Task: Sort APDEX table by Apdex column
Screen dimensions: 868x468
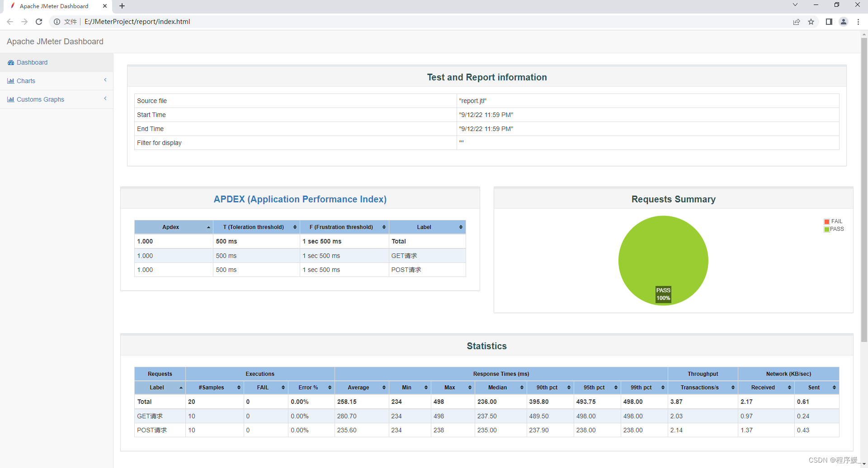Action: [x=174, y=227]
